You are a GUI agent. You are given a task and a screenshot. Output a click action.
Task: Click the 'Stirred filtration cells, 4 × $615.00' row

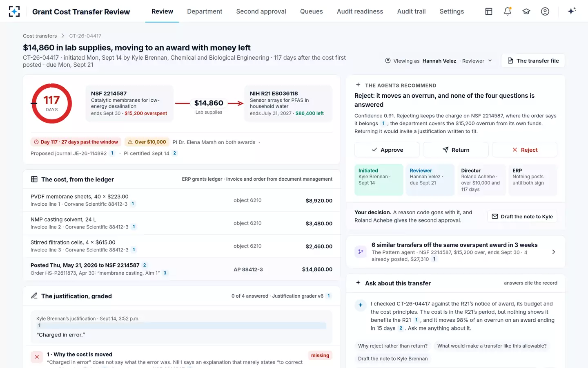pos(182,246)
